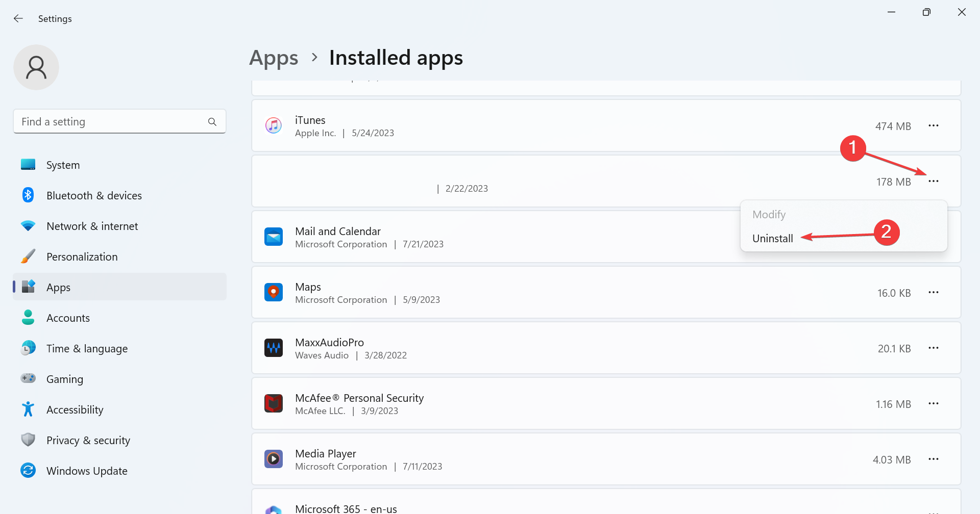The height and width of the screenshot is (514, 980).
Task: Open the three-dot menu for iTunes
Action: click(934, 125)
